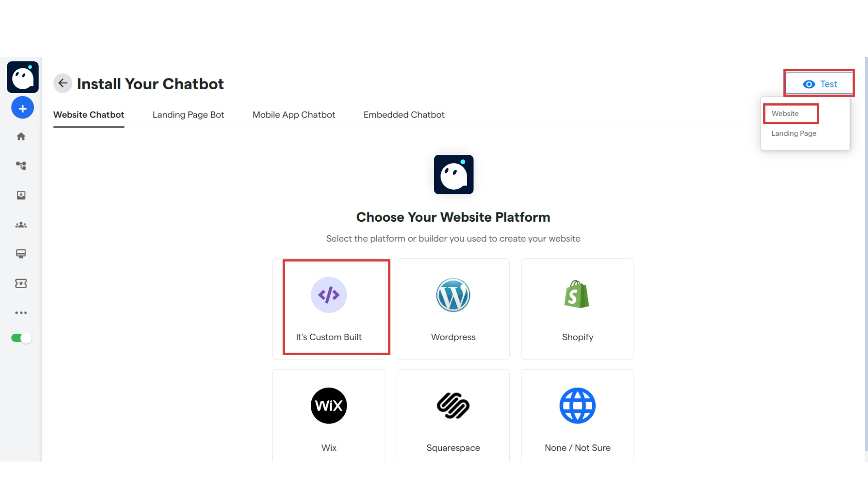
Task: Select the flow builder icon in sidebar
Action: tap(21, 166)
